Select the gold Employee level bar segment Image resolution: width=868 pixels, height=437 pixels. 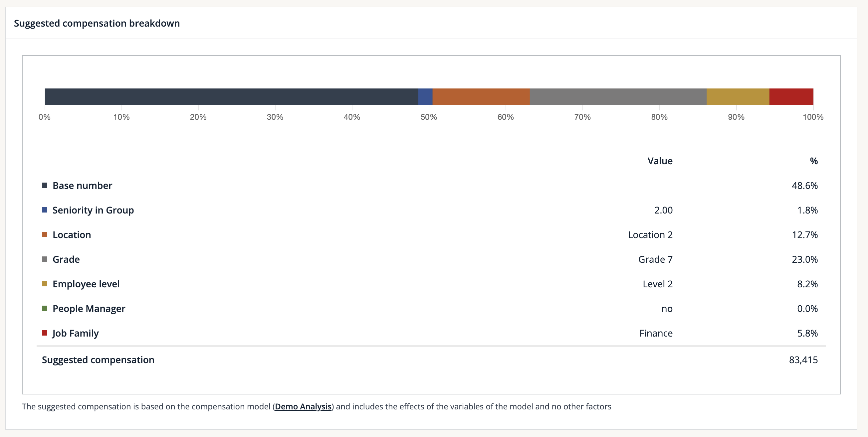(x=738, y=97)
